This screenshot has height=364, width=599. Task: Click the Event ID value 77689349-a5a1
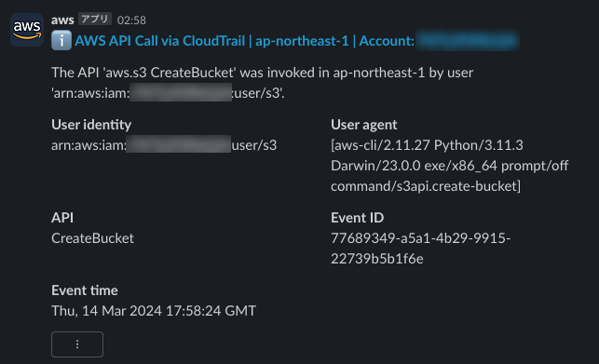point(420,249)
